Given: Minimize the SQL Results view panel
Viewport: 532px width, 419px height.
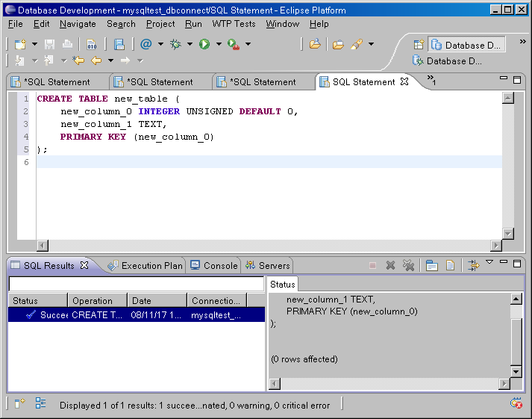Looking at the screenshot, I should 504,263.
